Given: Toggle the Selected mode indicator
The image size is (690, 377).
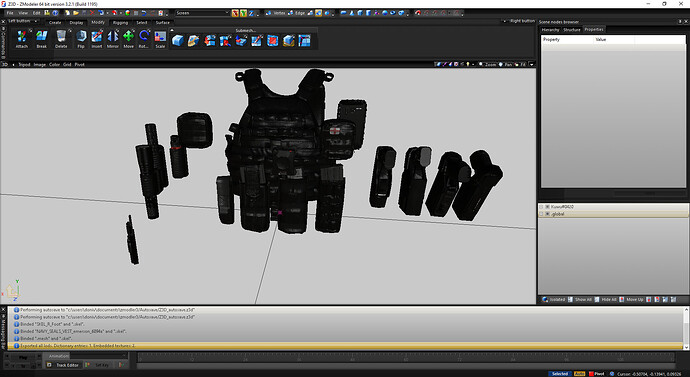Looking at the screenshot, I should click(560, 373).
